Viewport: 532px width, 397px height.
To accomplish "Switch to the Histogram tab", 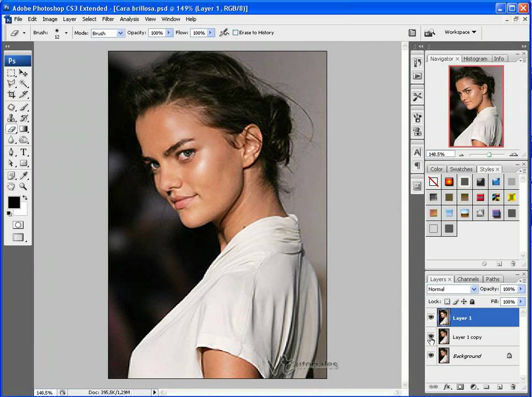I will tap(475, 58).
